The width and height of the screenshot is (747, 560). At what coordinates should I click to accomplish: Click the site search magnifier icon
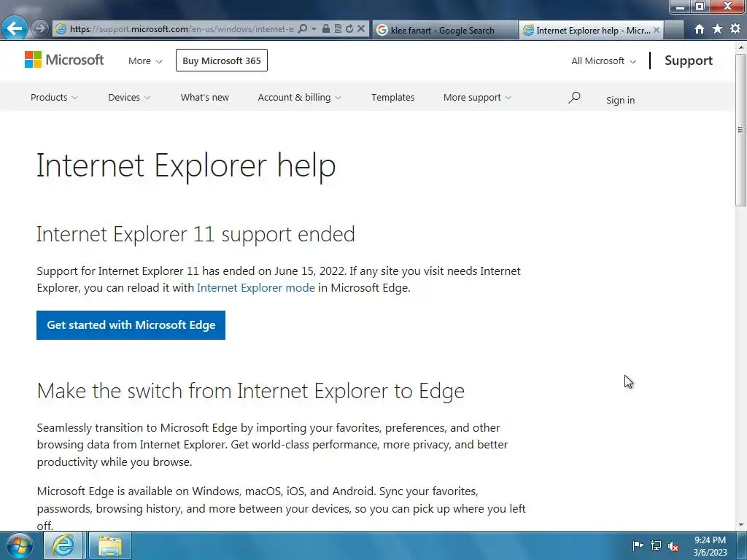tap(574, 98)
